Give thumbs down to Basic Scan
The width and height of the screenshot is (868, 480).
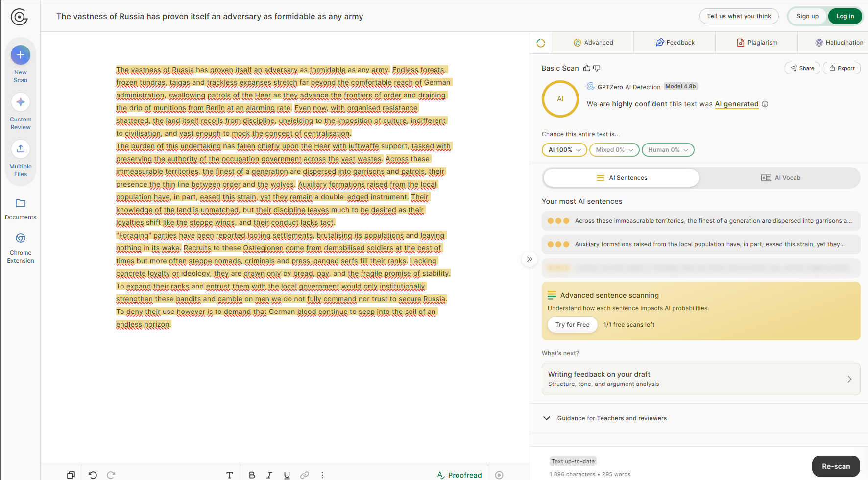(x=597, y=68)
